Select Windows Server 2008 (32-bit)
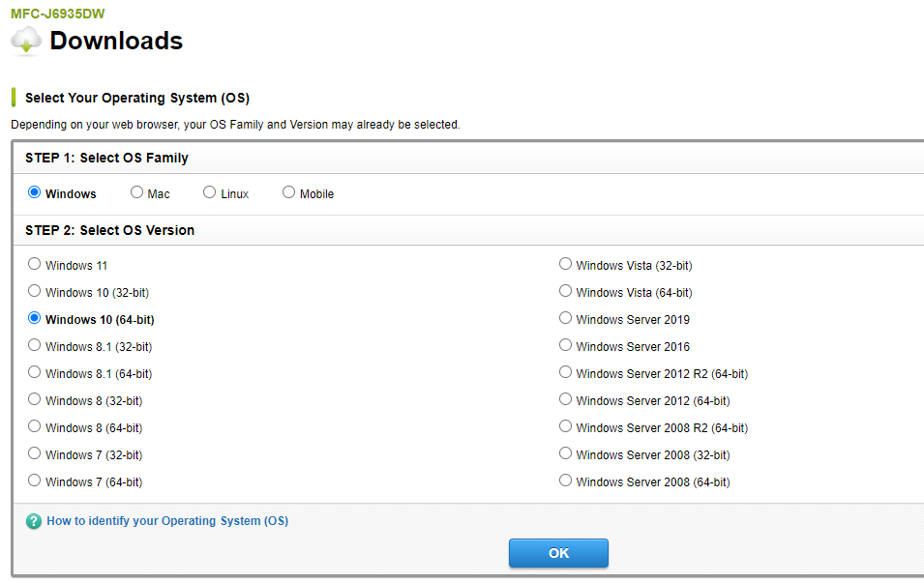Viewport: 924px width, 583px height. [x=565, y=453]
